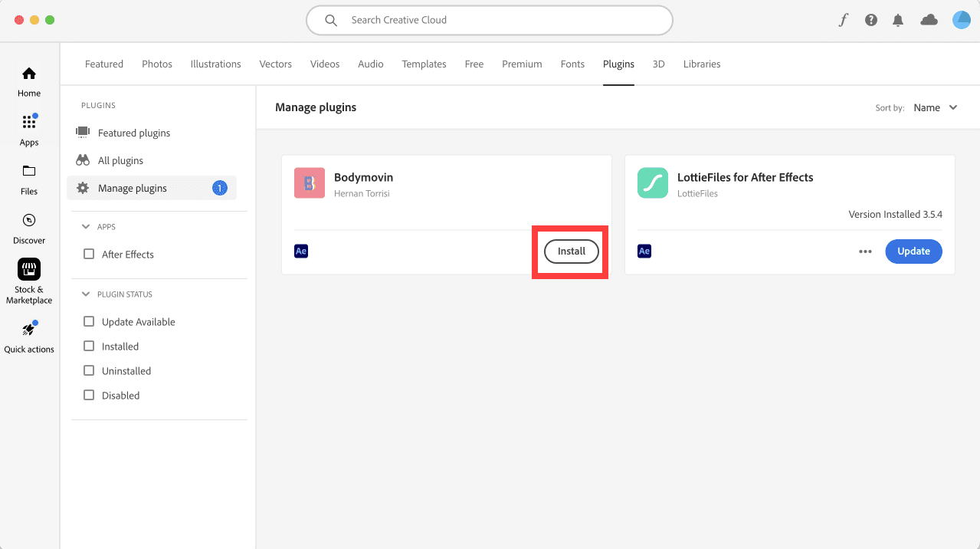Screen dimensions: 980x549
Task: Check the Disabled filter
Action: (89, 396)
